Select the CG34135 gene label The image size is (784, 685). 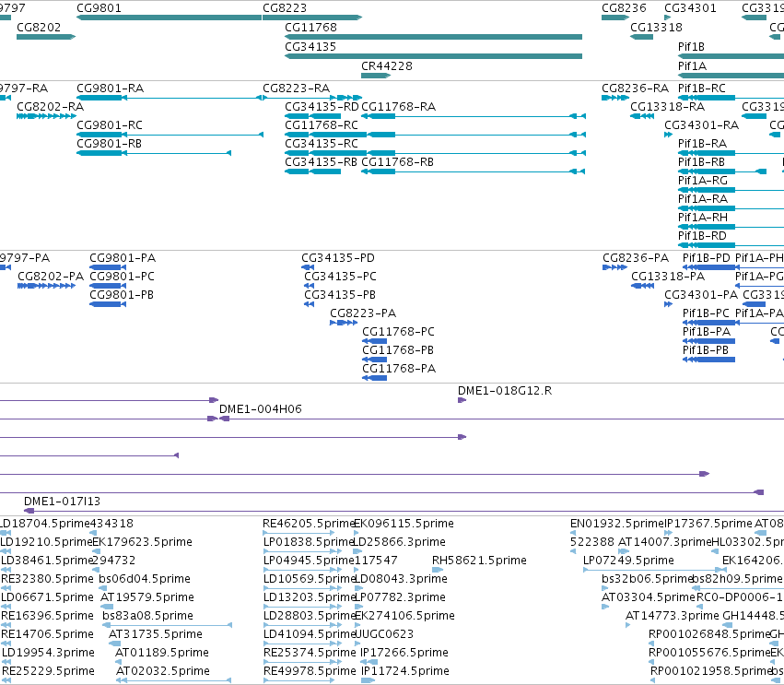pos(310,47)
